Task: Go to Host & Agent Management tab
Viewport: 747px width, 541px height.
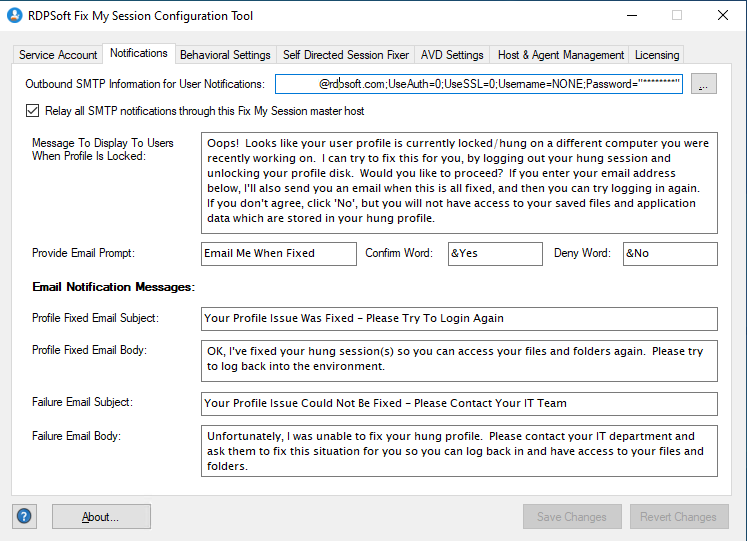Action: pos(561,55)
